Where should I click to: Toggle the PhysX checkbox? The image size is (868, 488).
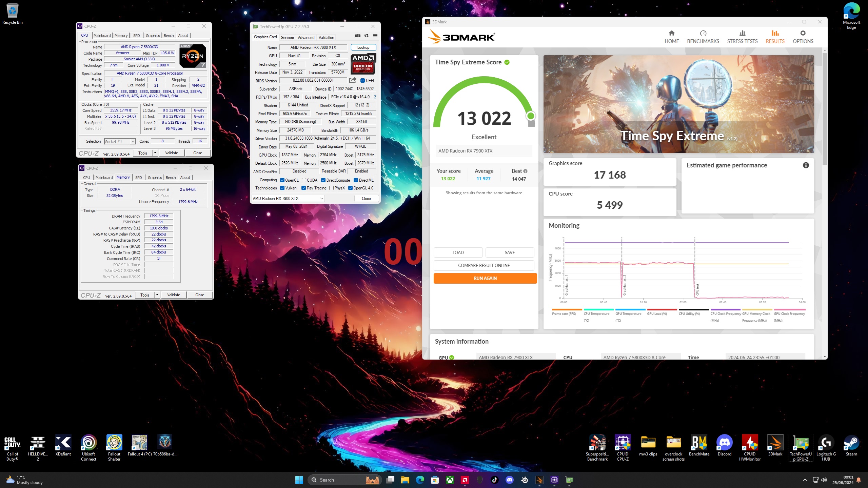pos(332,188)
